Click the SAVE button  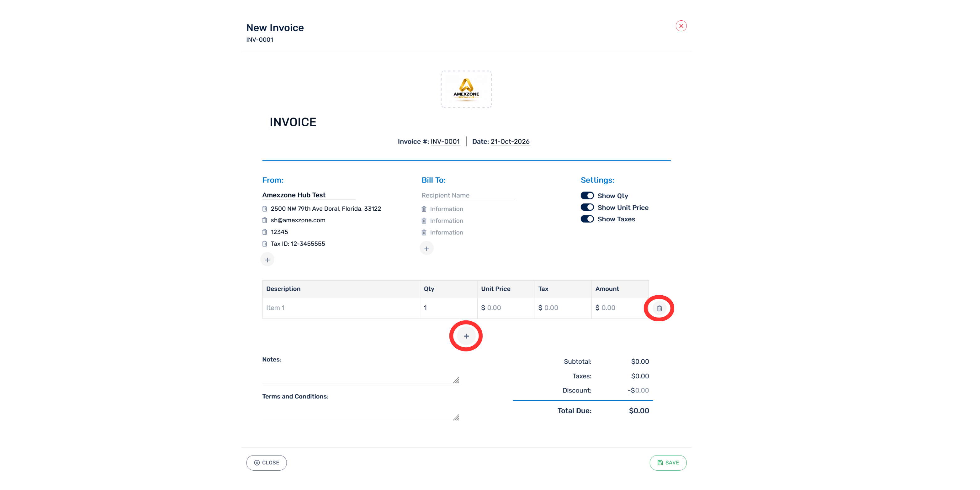click(668, 463)
